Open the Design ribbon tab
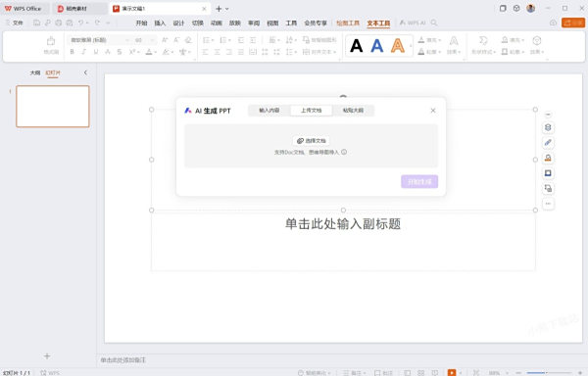 [178, 23]
